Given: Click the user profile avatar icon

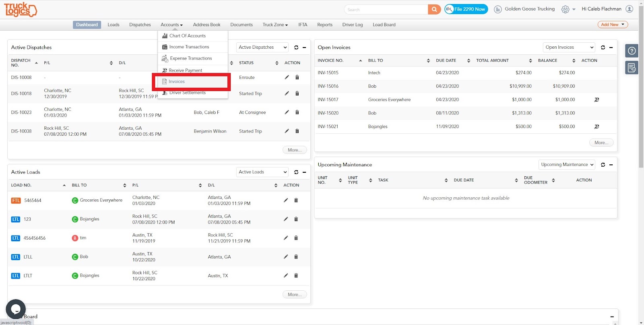Looking at the screenshot, I should pyautogui.click(x=630, y=9).
